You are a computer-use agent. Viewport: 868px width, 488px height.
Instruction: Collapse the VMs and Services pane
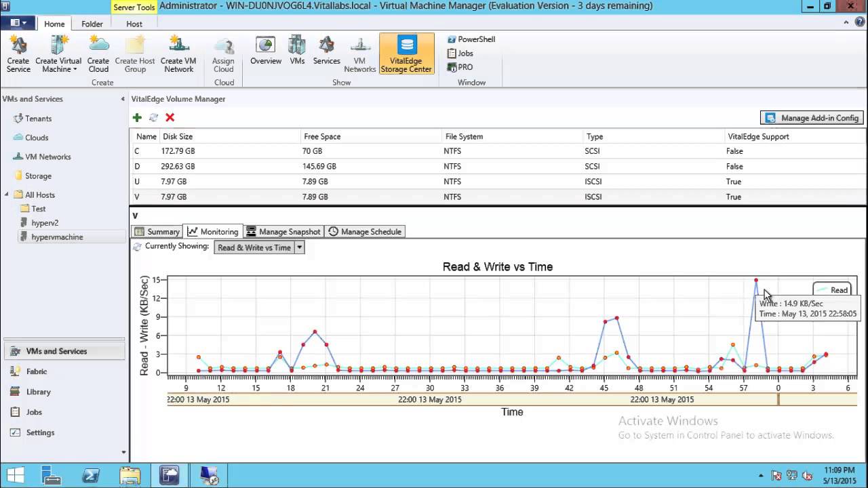[123, 99]
